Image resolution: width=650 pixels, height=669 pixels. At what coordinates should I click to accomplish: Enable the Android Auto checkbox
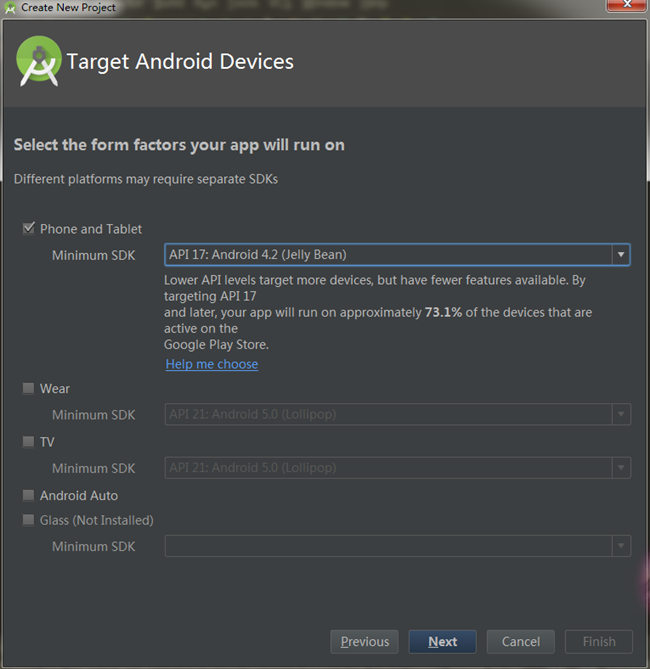click(29, 495)
